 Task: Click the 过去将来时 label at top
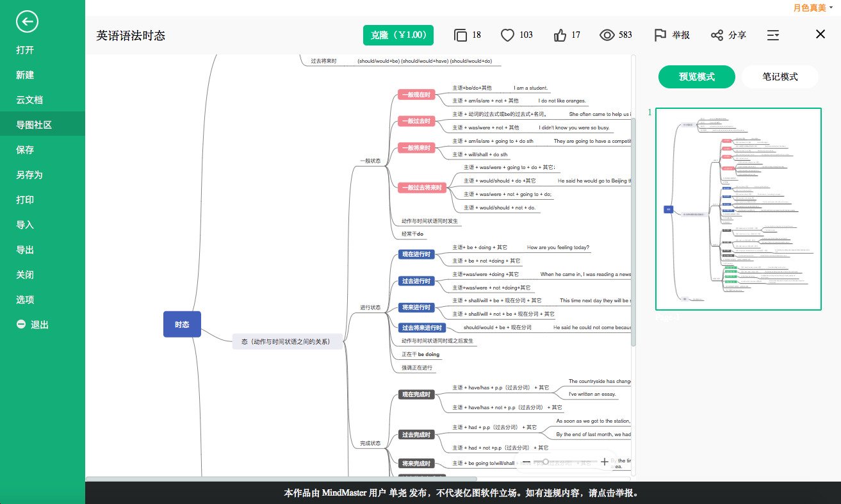323,61
